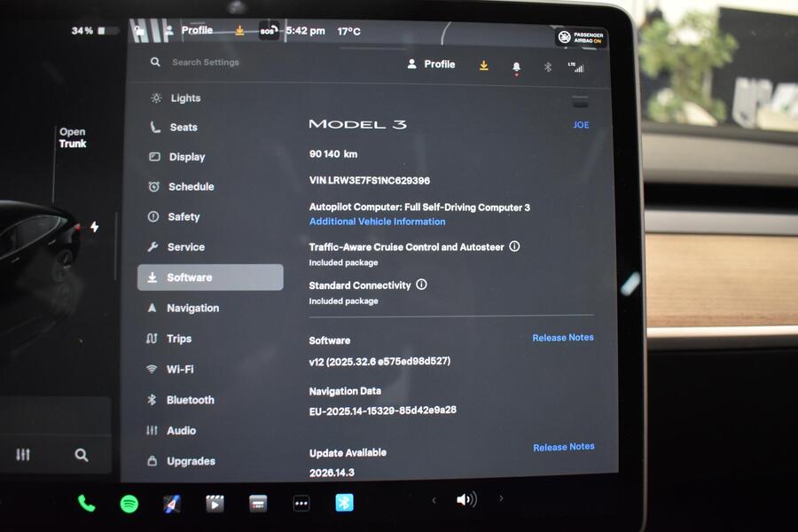Click the Bluetooth icon in settings header
The height and width of the screenshot is (532, 798).
(548, 66)
